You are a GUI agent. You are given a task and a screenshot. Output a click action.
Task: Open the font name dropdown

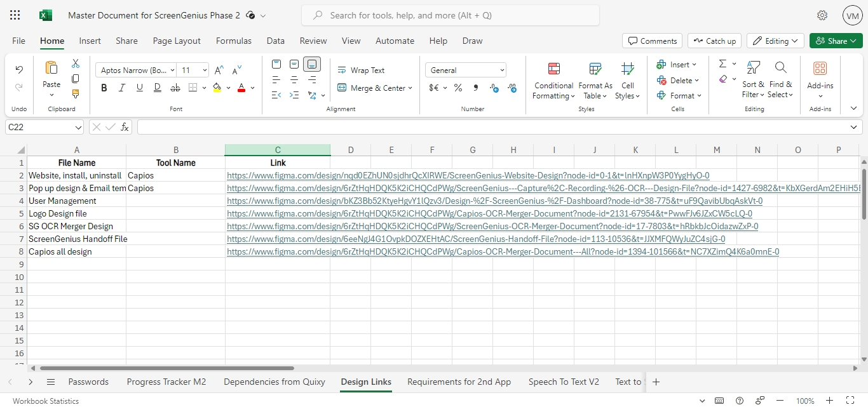[172, 70]
